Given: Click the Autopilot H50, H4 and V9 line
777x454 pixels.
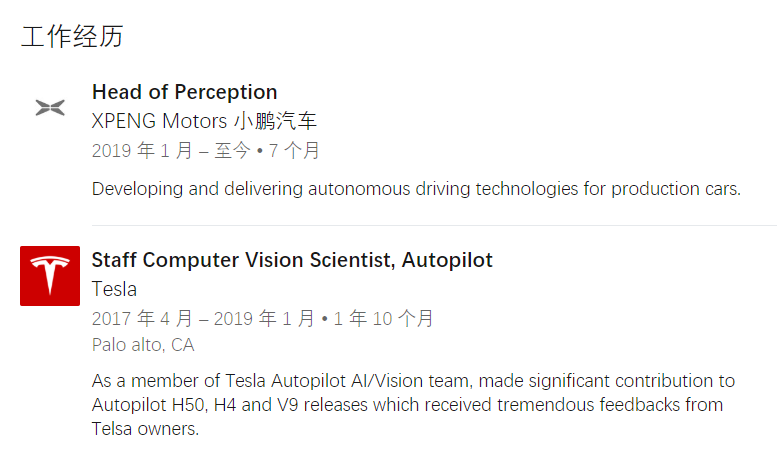Looking at the screenshot, I should pos(407,405).
